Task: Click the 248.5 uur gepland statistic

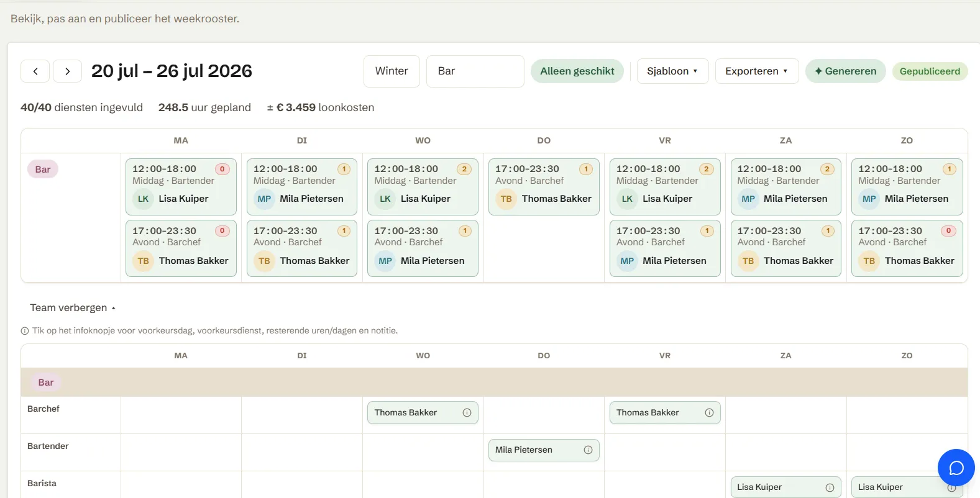Action: (204, 107)
